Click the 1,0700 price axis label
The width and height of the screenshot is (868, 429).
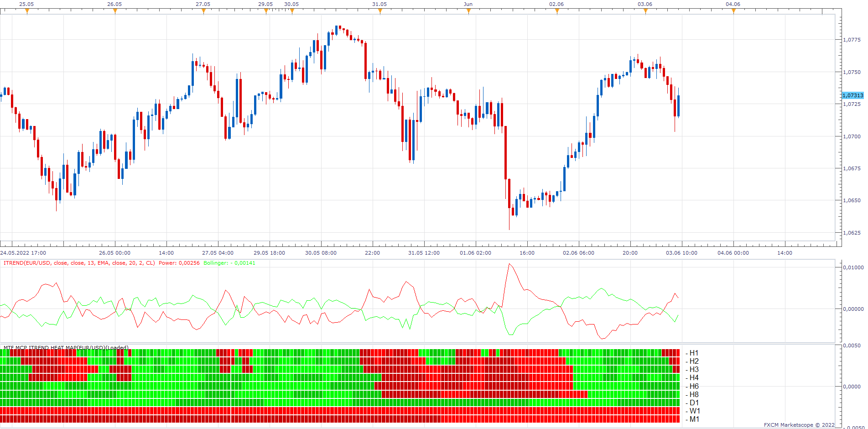852,136
